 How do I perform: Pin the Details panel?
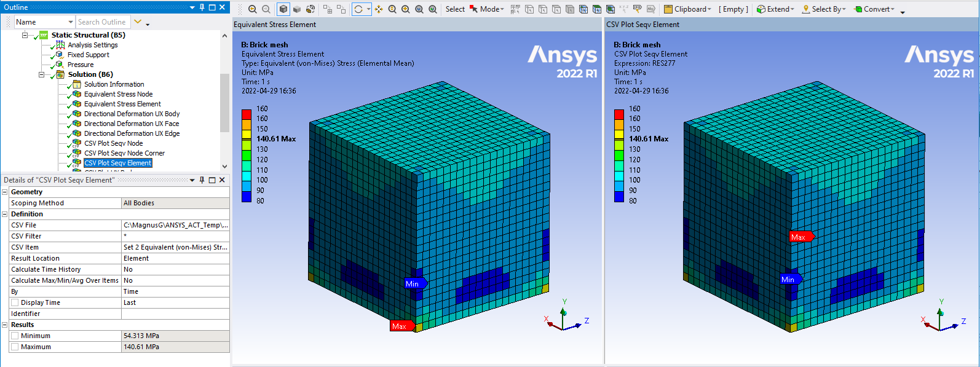click(202, 180)
